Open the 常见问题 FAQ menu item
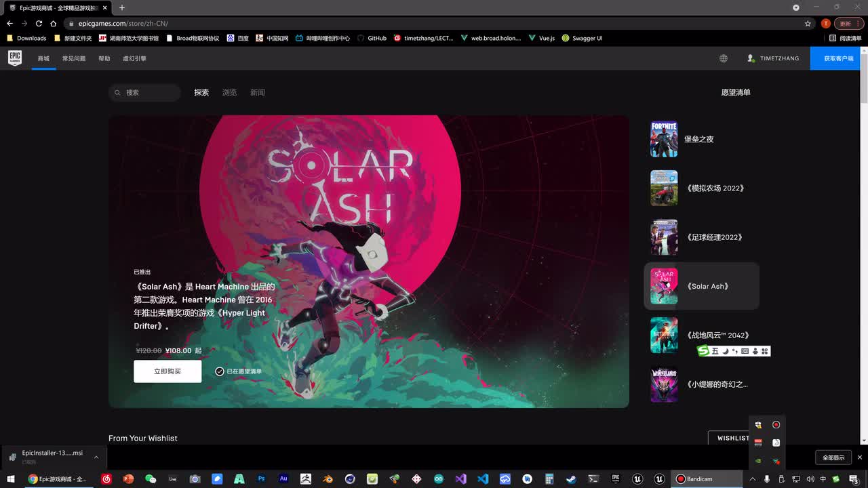This screenshot has height=488, width=868. coord(74,58)
